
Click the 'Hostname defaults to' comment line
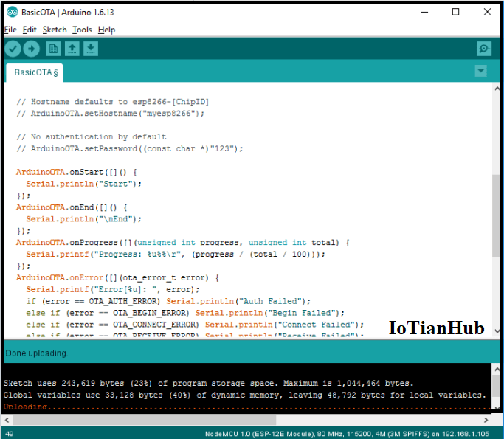(113, 102)
